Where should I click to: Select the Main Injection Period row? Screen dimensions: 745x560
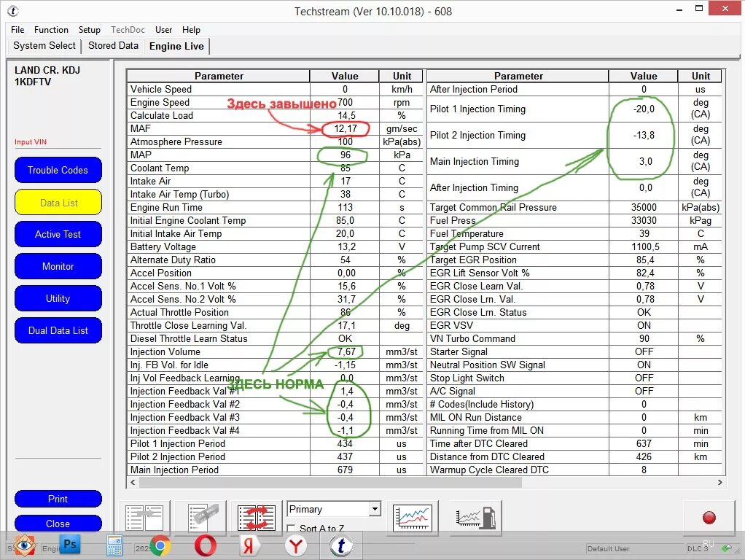click(x=275, y=470)
